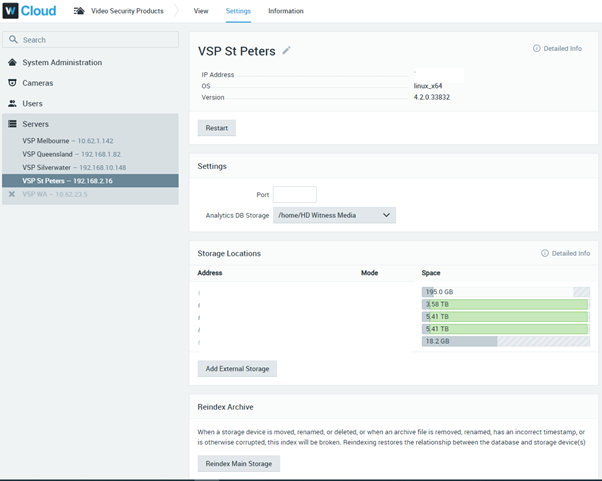Open Video Security Products breadcrumb

pyautogui.click(x=127, y=11)
